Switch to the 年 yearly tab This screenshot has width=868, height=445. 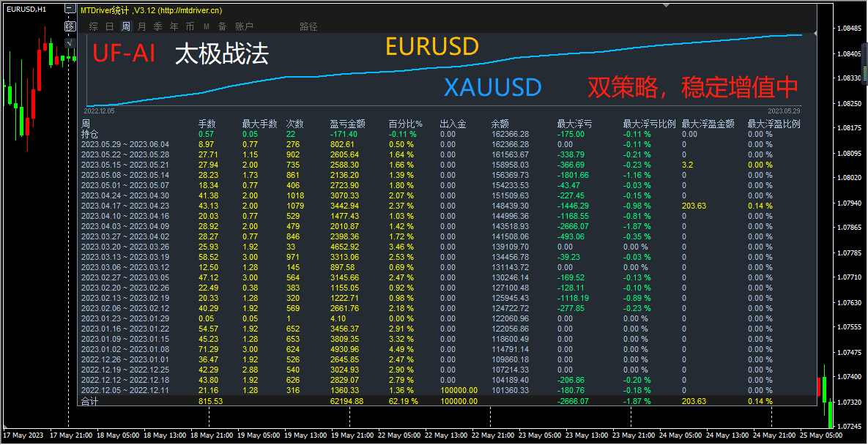pos(174,26)
